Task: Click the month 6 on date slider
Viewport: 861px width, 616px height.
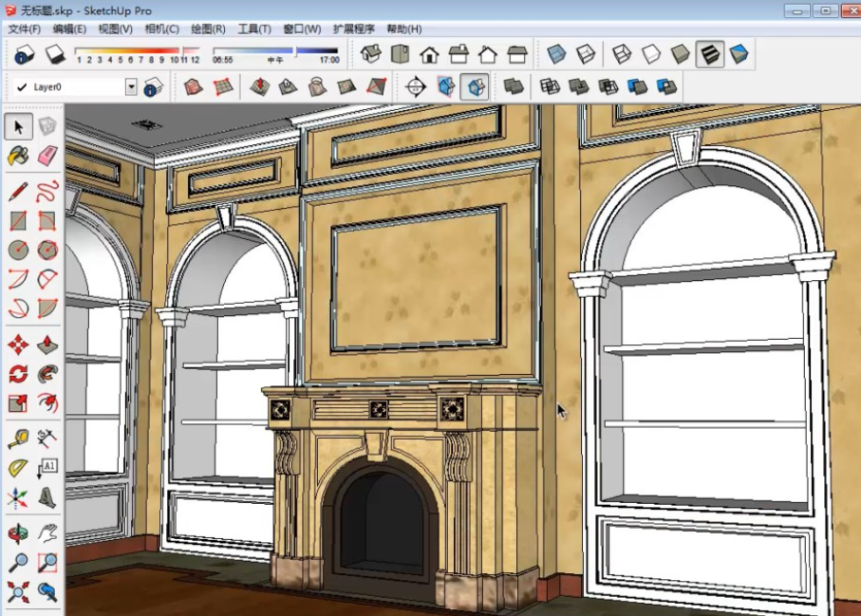Action: [130, 60]
